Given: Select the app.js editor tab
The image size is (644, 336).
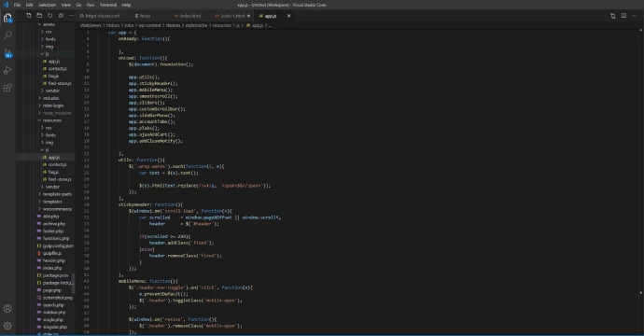Looking at the screenshot, I should [270, 16].
